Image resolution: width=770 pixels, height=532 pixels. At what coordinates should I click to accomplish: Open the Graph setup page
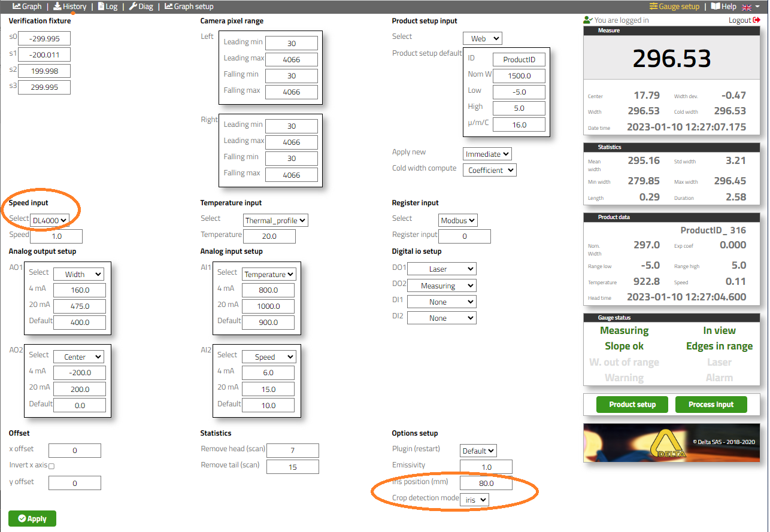(x=189, y=7)
